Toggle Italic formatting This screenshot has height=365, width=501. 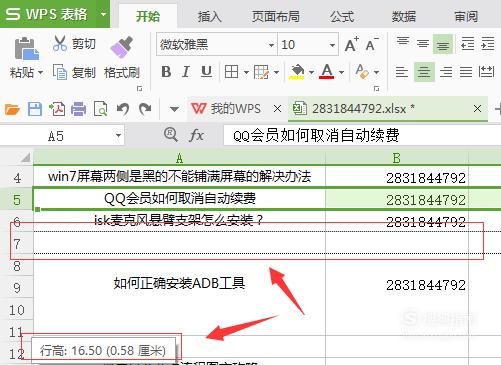[186, 72]
